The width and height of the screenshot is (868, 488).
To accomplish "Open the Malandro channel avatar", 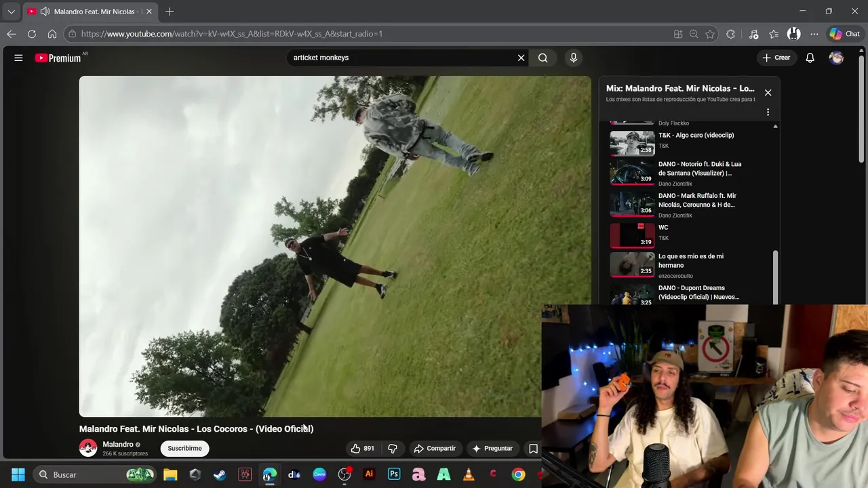I will (x=88, y=448).
